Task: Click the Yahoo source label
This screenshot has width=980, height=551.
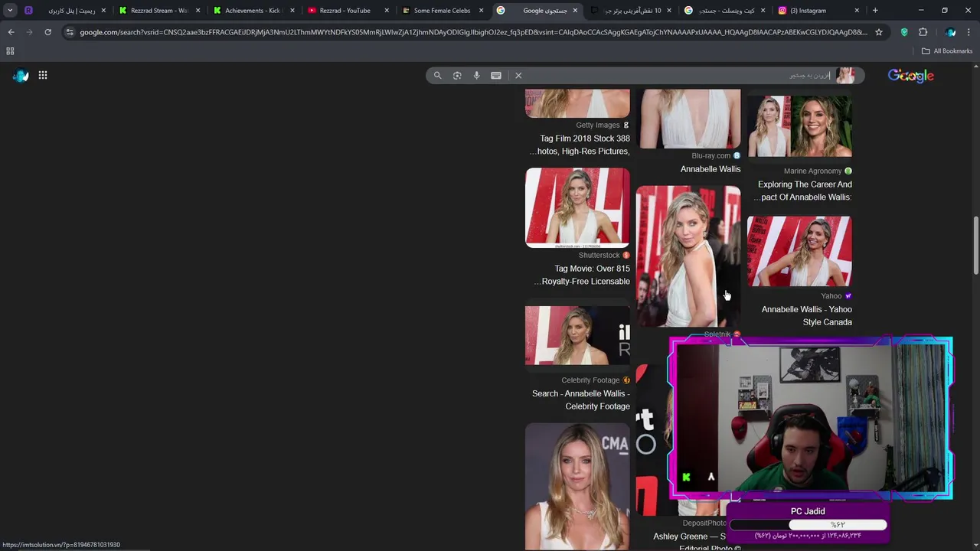Action: tap(831, 295)
